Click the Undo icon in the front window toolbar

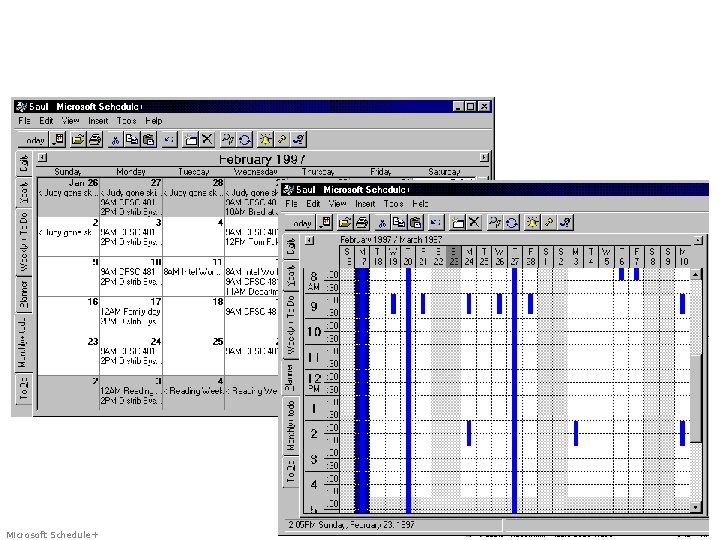(436, 223)
